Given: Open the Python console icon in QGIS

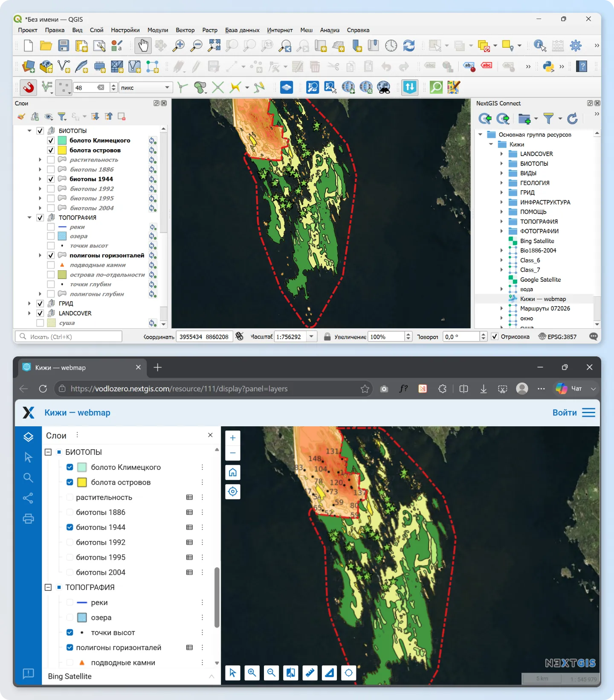Looking at the screenshot, I should pyautogui.click(x=548, y=66).
